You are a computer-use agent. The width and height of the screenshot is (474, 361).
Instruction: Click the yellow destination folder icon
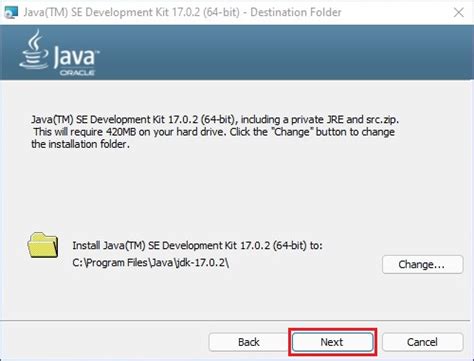pyautogui.click(x=43, y=245)
